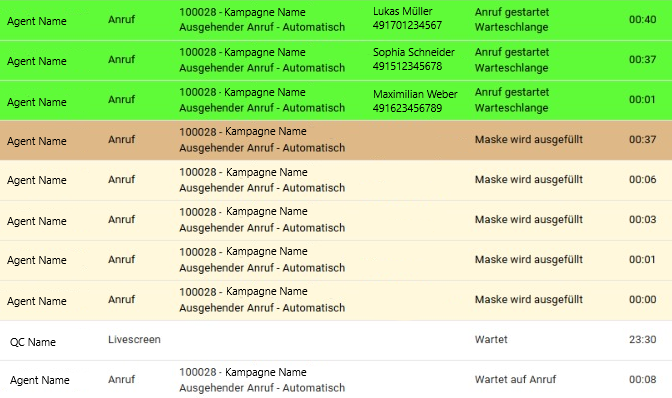Click phone number 491701234567

click(407, 25)
